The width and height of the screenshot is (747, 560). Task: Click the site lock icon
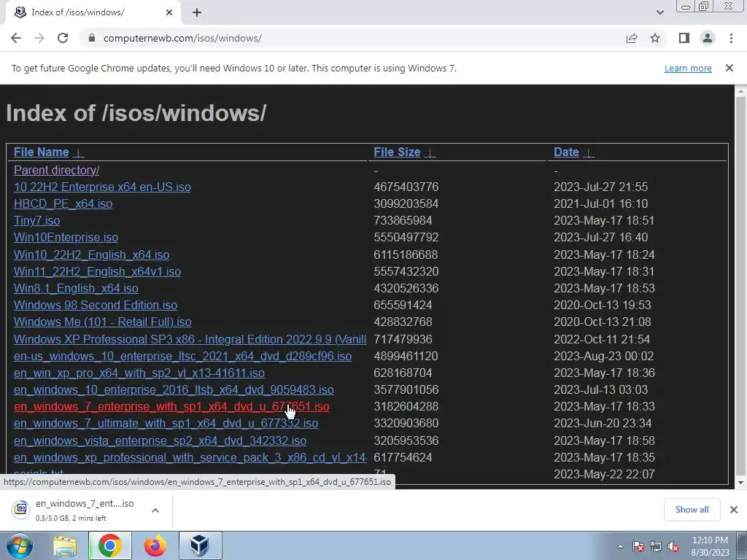[92, 38]
